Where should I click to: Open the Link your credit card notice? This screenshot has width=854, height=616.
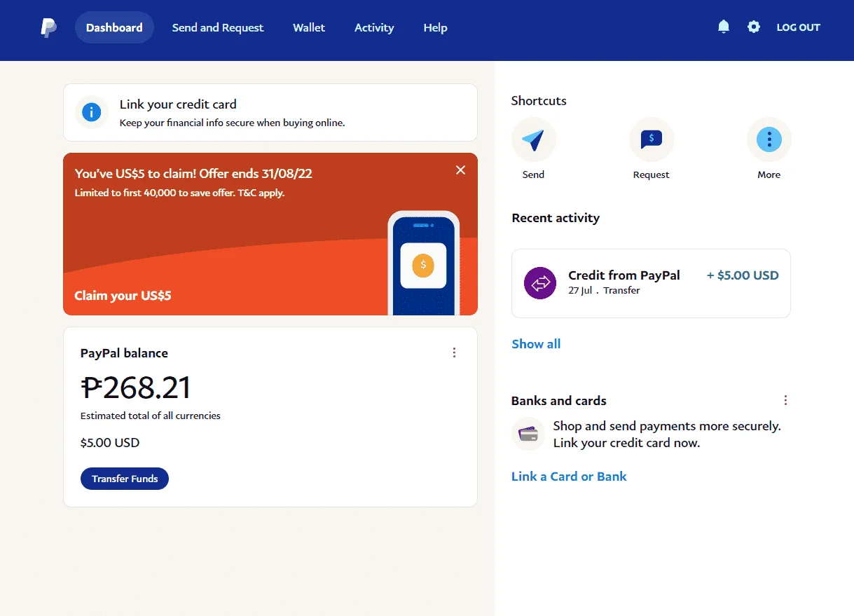pos(270,112)
